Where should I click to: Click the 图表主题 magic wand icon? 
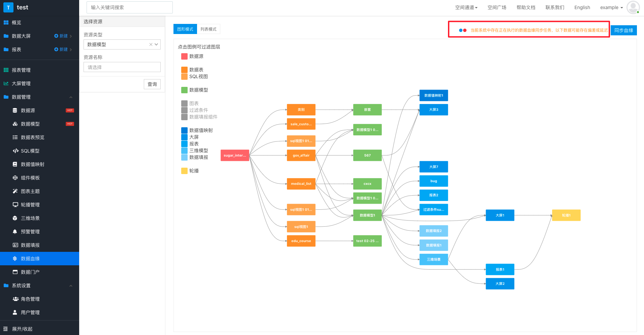[15, 191]
